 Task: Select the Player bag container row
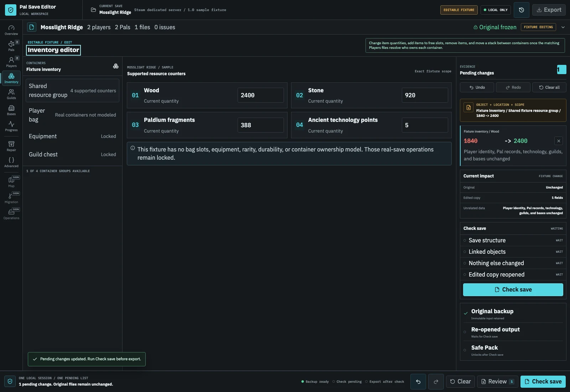[72, 115]
